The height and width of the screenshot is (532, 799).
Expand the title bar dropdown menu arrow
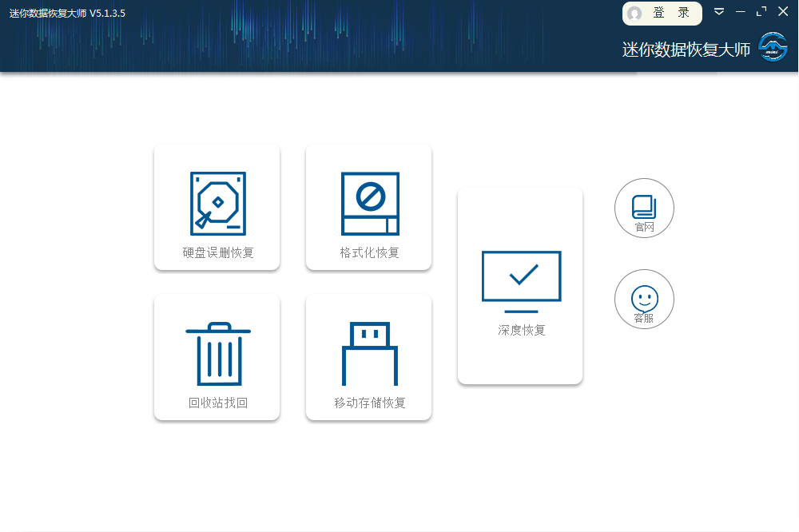tap(719, 11)
